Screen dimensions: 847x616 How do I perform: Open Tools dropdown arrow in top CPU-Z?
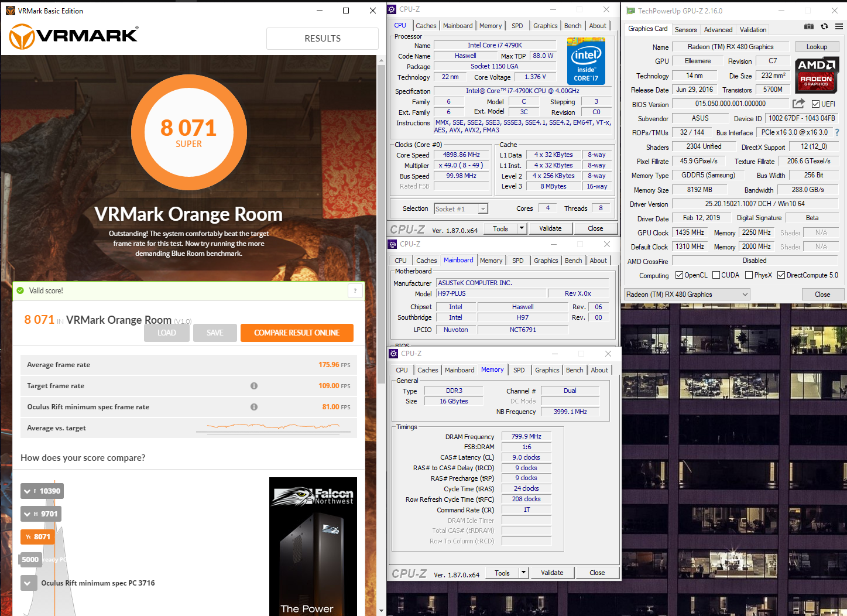(522, 228)
